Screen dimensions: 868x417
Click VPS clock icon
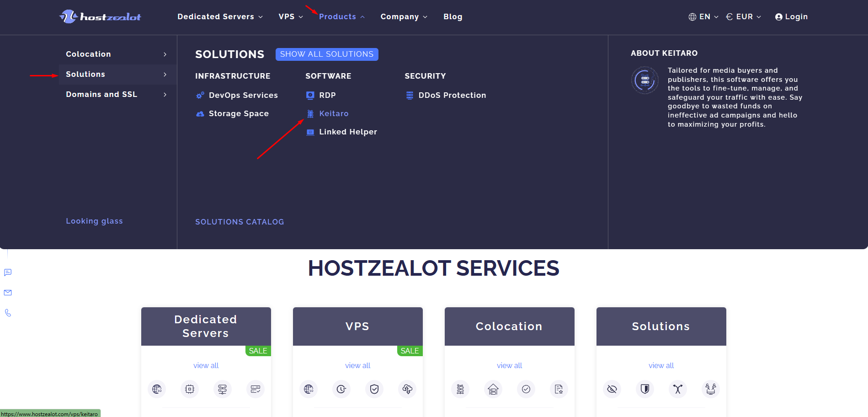[341, 389]
